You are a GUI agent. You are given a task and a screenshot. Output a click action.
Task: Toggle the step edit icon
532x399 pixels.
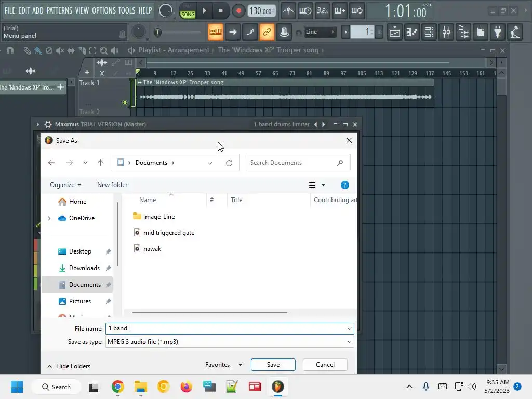coord(250,32)
